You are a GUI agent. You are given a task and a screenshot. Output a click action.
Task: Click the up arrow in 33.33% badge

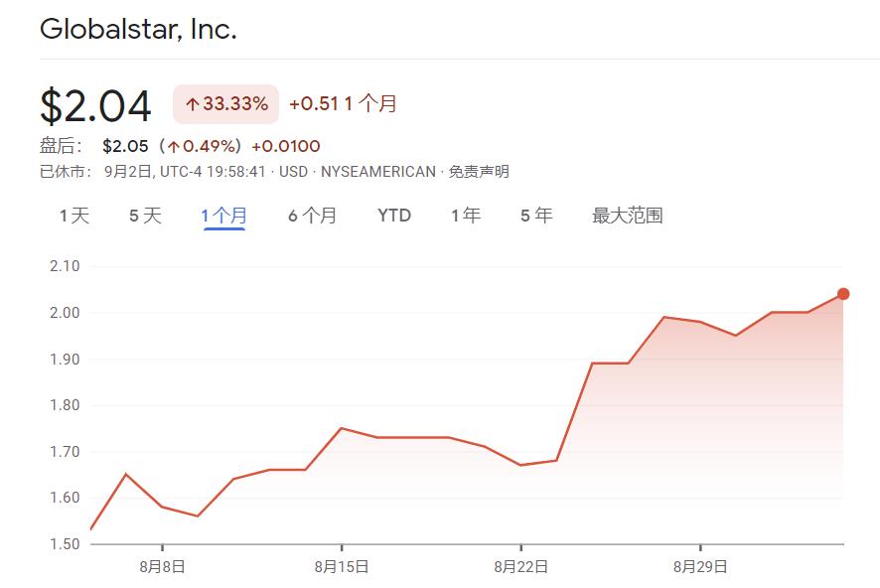[x=192, y=104]
